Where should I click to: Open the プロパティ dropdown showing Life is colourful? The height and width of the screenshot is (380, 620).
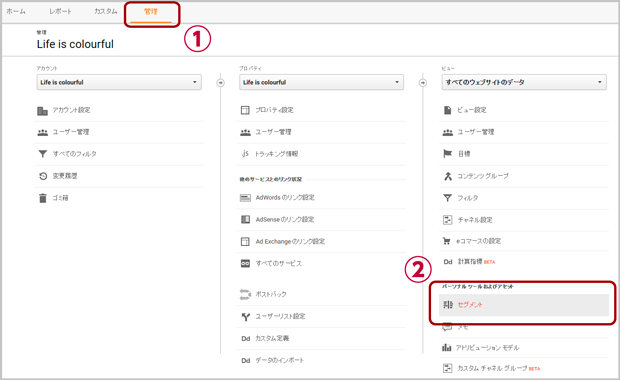[x=321, y=82]
